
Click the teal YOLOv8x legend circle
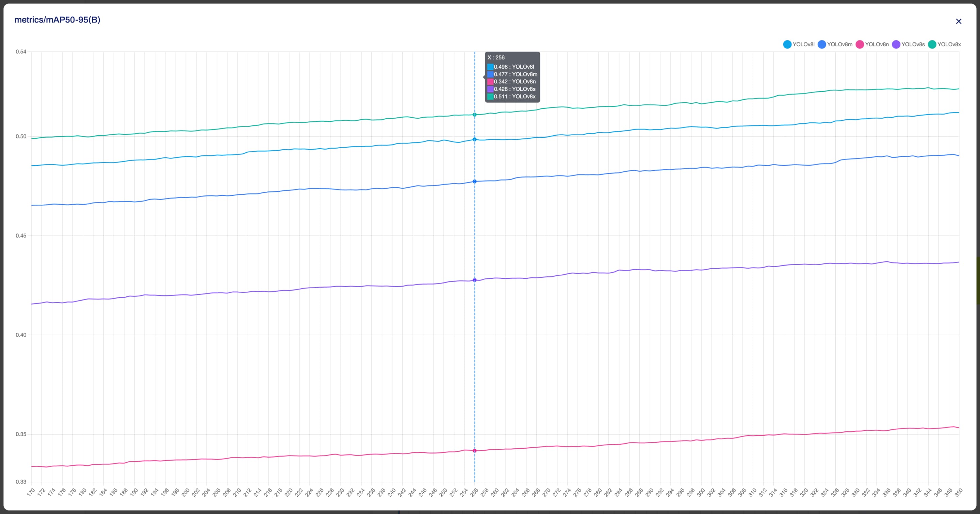pos(932,45)
